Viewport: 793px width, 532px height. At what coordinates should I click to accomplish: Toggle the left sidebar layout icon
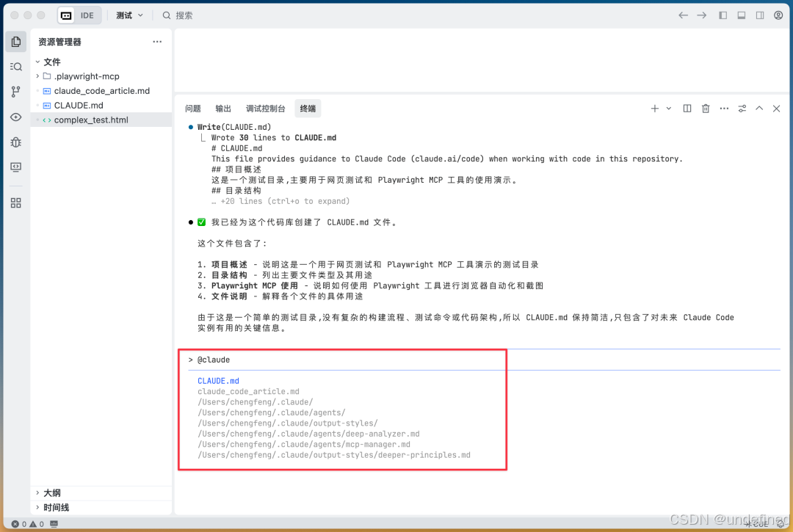pos(723,15)
